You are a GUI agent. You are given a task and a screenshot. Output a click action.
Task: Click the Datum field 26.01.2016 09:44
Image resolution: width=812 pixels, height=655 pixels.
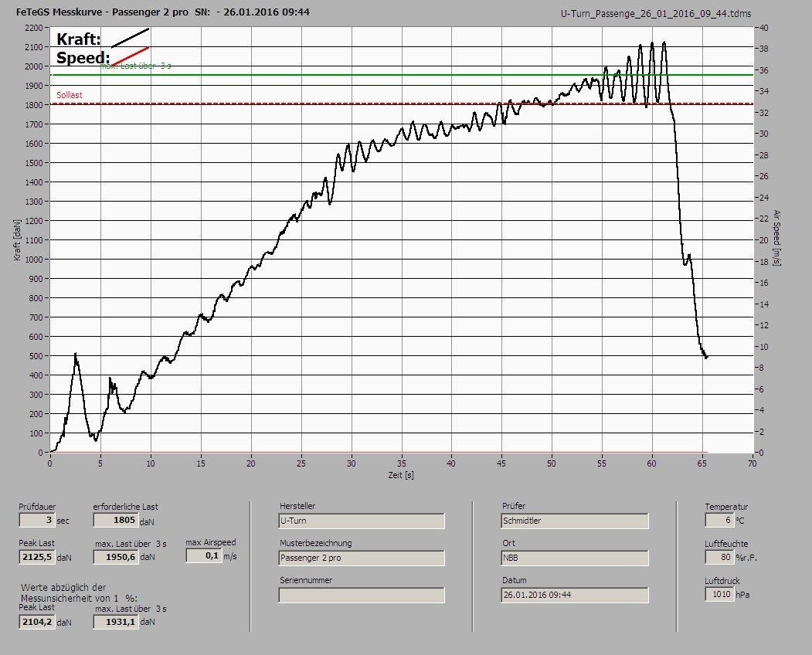[x=574, y=595]
